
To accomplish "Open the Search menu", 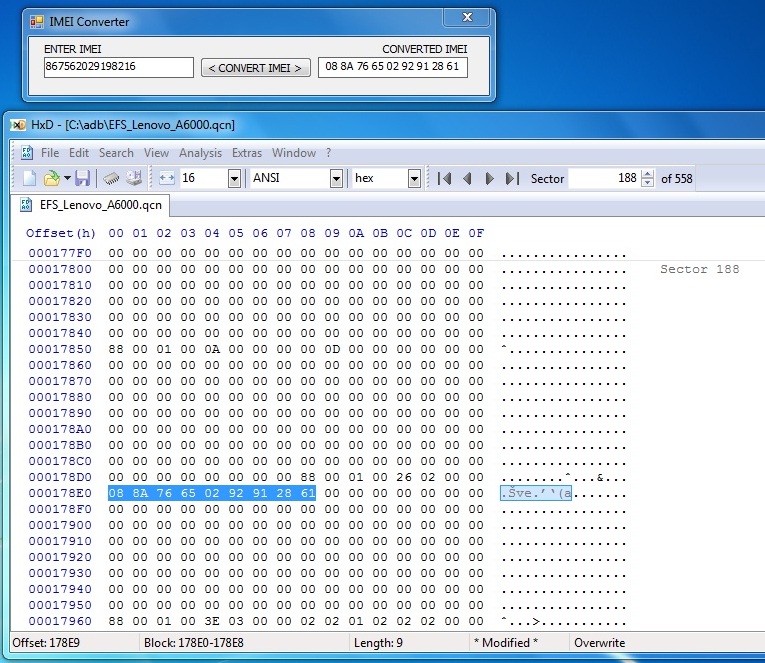I will pos(116,153).
